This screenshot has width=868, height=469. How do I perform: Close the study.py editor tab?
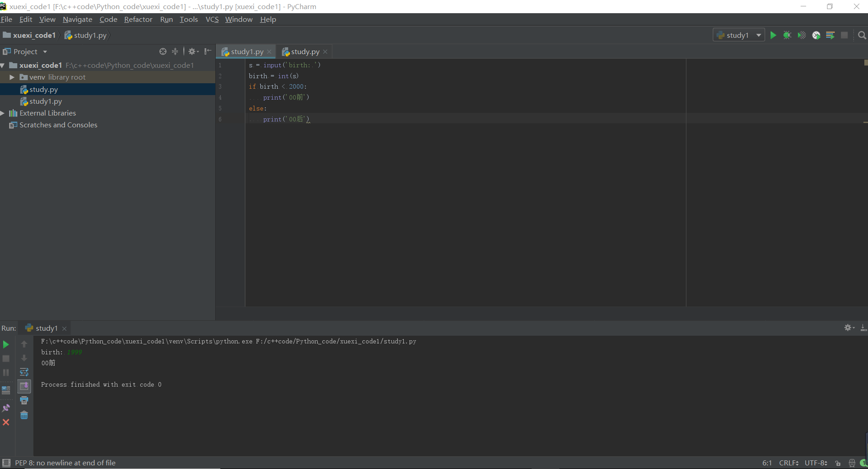click(325, 52)
